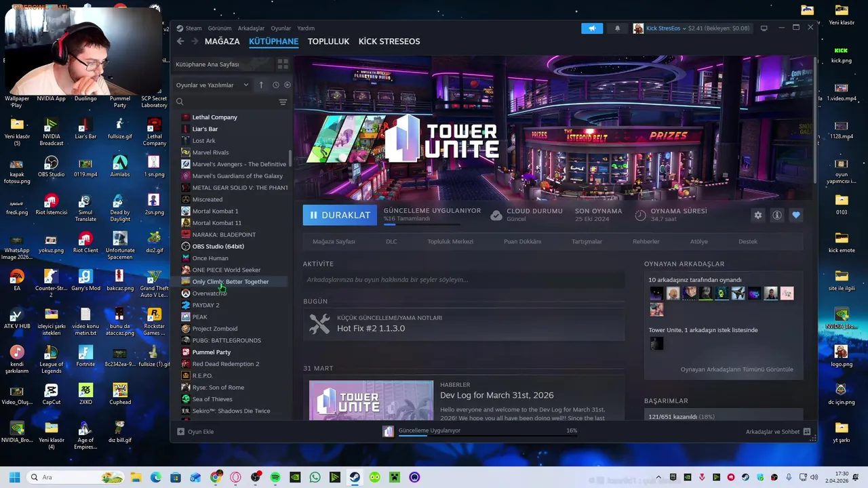This screenshot has width=868, height=488.
Task: Select the CapCut desktop shortcut
Action: (52, 394)
